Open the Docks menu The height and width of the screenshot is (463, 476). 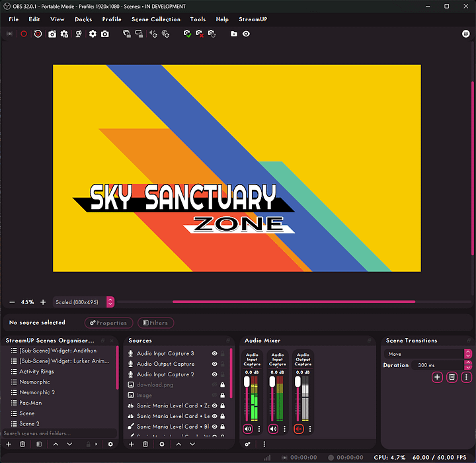(83, 19)
